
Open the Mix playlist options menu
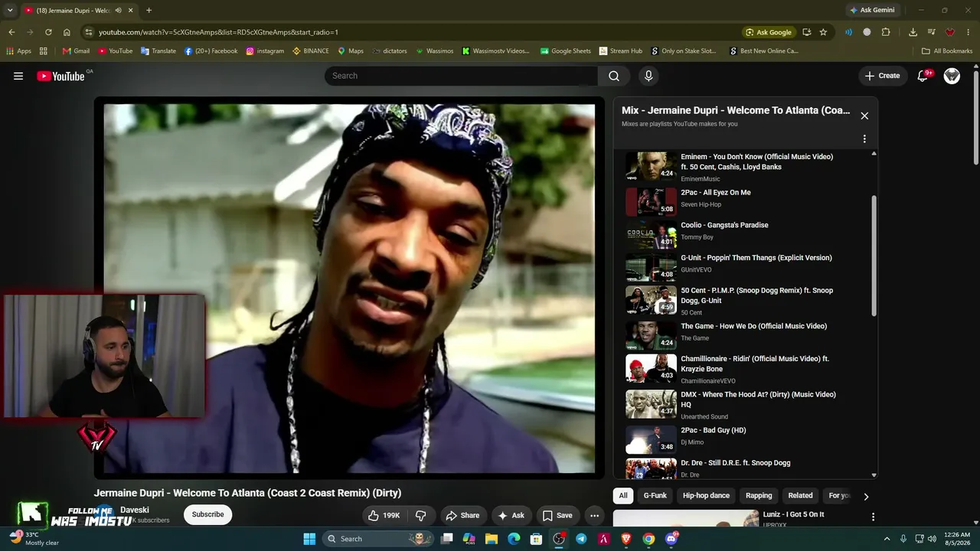tap(864, 139)
